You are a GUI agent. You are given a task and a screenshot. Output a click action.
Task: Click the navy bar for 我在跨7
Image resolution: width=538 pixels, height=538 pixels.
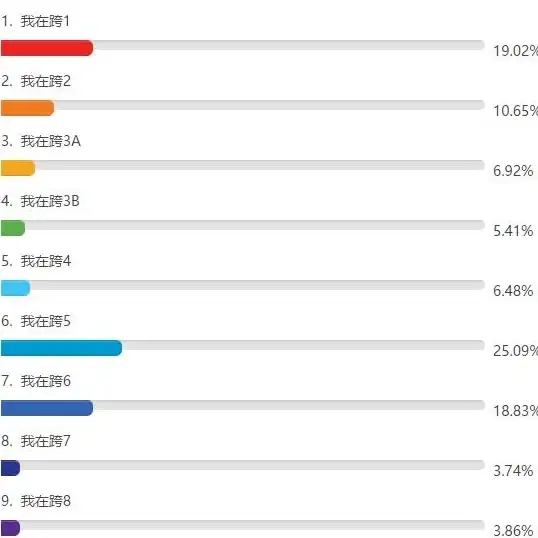11,468
